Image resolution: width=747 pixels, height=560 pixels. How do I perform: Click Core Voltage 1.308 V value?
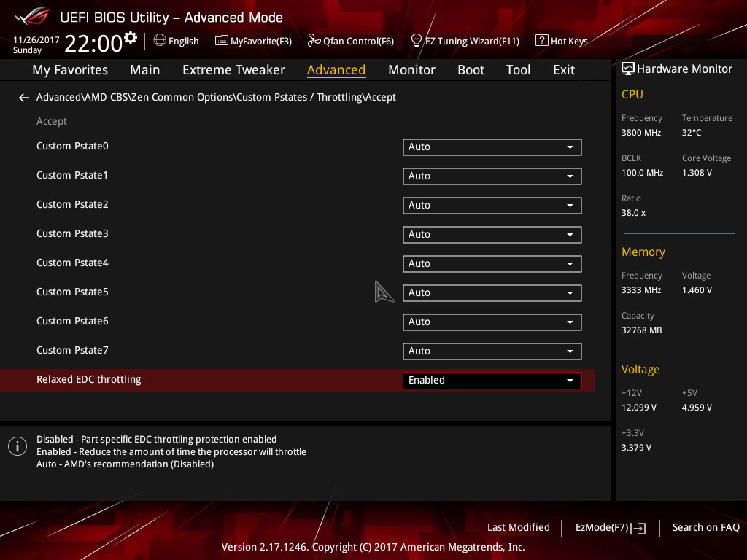point(697,173)
